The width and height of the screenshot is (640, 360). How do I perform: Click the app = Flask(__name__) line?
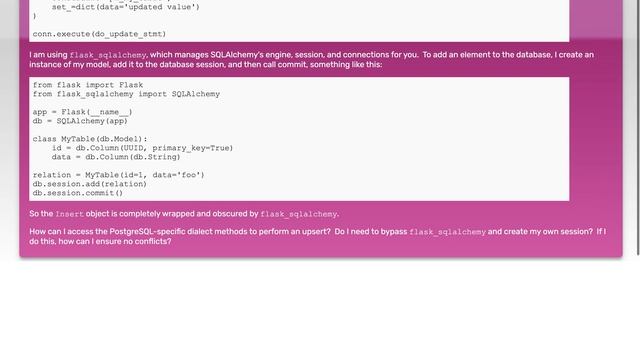point(82,112)
